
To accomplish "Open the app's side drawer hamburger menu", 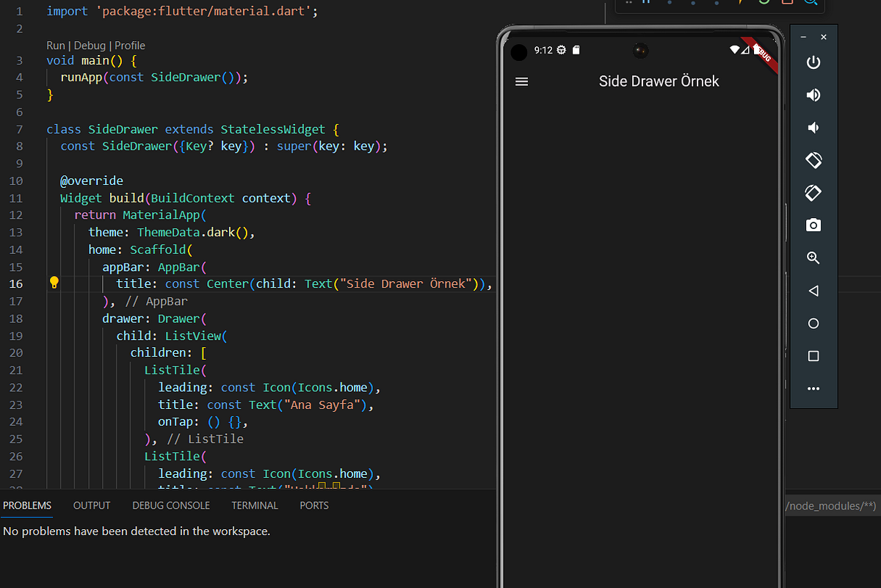I will pos(521,81).
